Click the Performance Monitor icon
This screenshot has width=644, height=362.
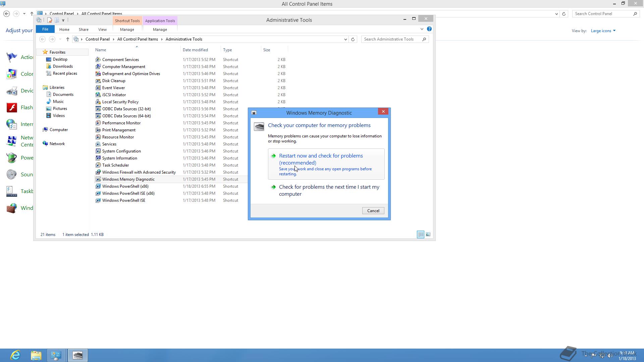point(98,123)
